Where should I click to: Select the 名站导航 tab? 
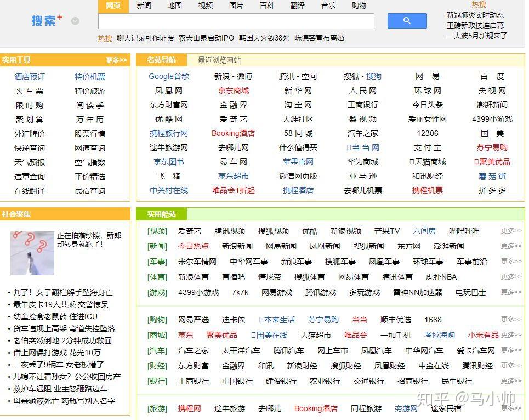pos(161,60)
